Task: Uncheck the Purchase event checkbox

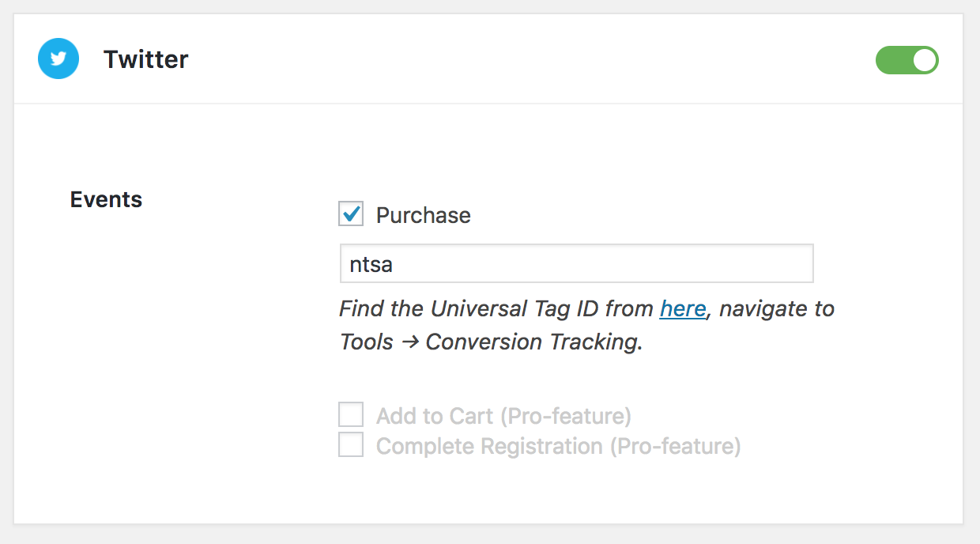Action: [350, 213]
